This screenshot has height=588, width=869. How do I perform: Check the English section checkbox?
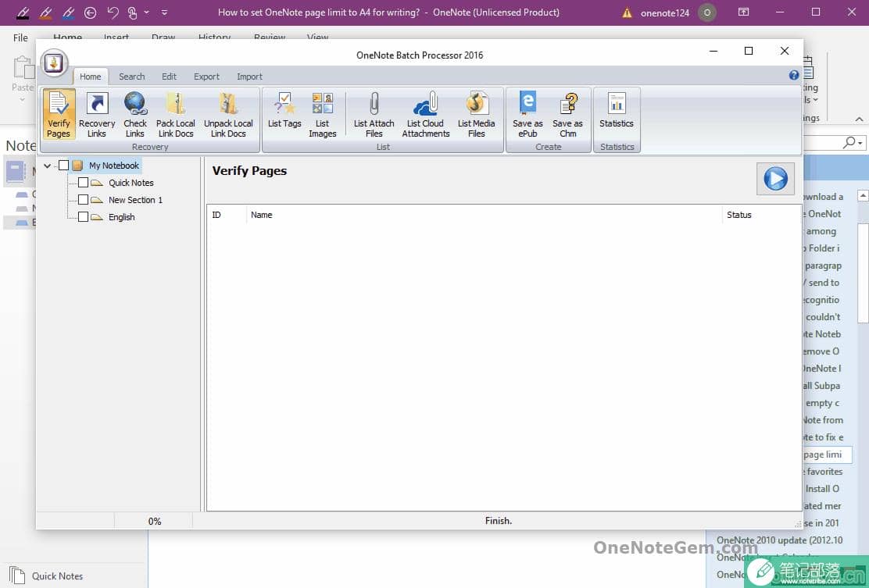tap(83, 216)
